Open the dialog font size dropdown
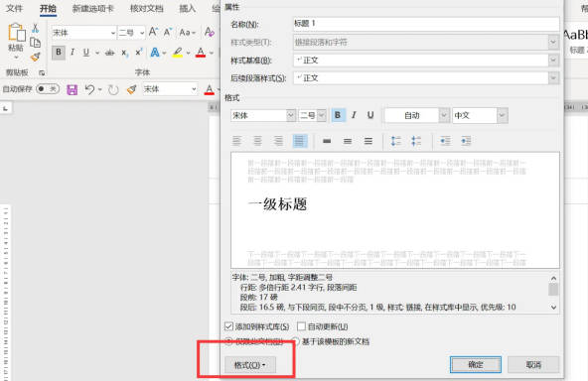The height and width of the screenshot is (381, 588). (x=322, y=115)
